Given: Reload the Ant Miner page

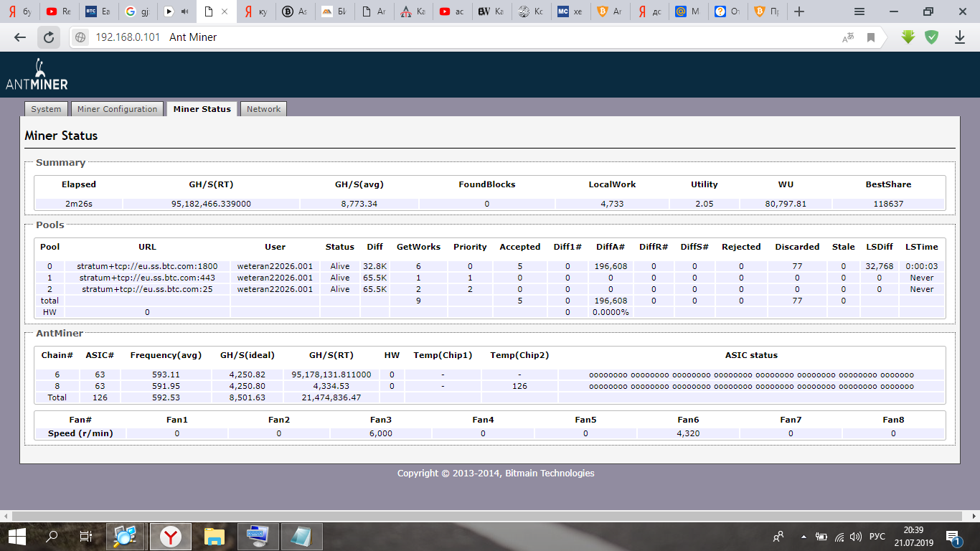Looking at the screenshot, I should (x=48, y=37).
